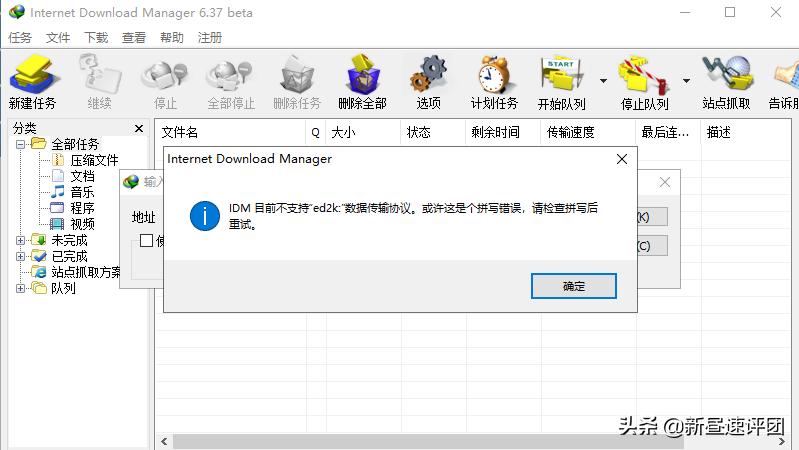Screen dimensions: 799x450
Task: Click 确定 button in error dialog
Action: coord(574,286)
